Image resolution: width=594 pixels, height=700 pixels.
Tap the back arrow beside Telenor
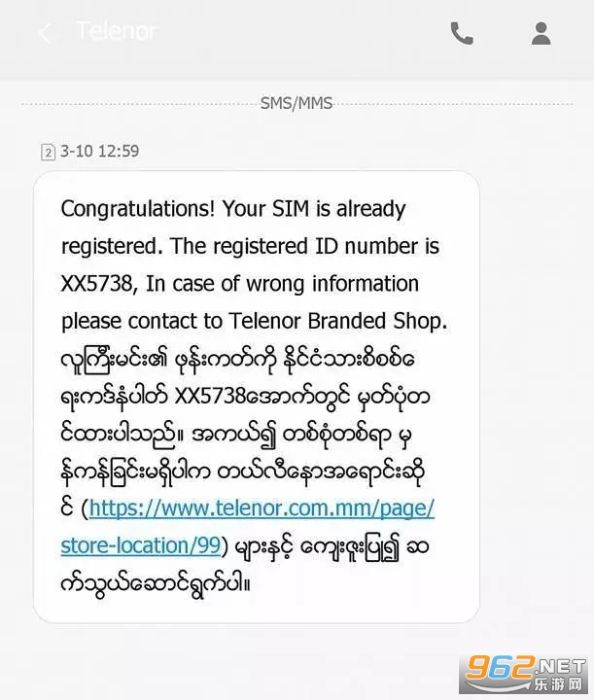pos(45,33)
